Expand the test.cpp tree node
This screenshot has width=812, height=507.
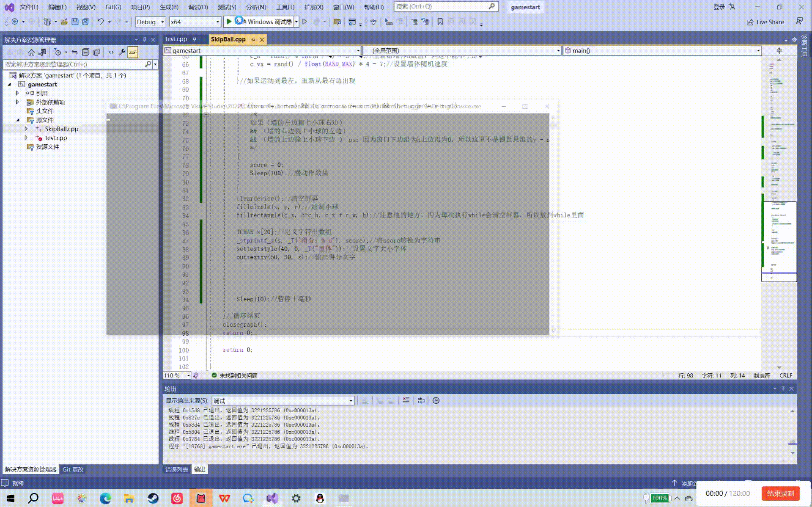(x=26, y=138)
